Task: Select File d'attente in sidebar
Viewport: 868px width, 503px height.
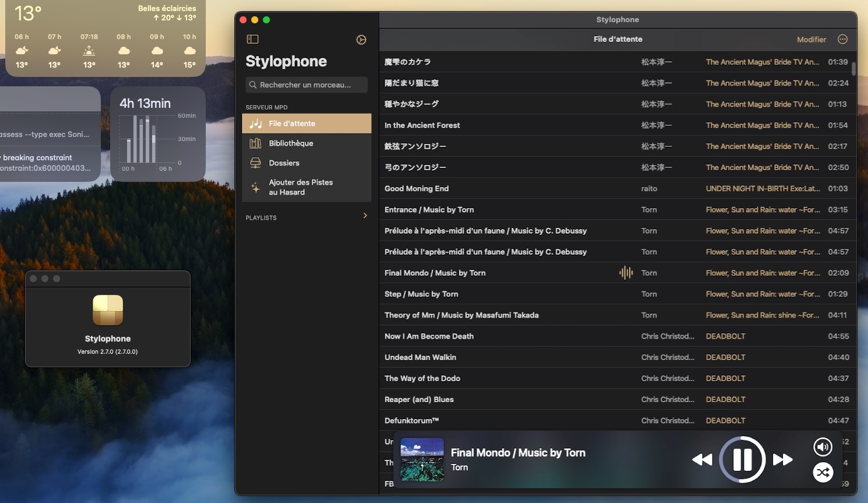Action: click(307, 124)
